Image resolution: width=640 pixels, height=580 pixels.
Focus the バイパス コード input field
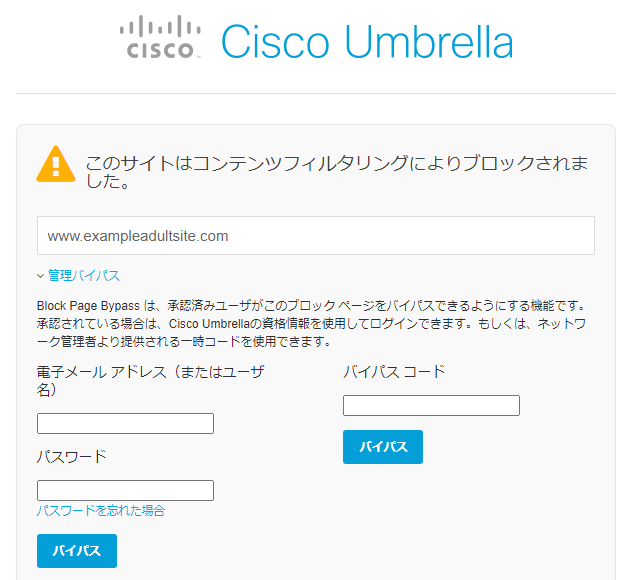pos(431,405)
